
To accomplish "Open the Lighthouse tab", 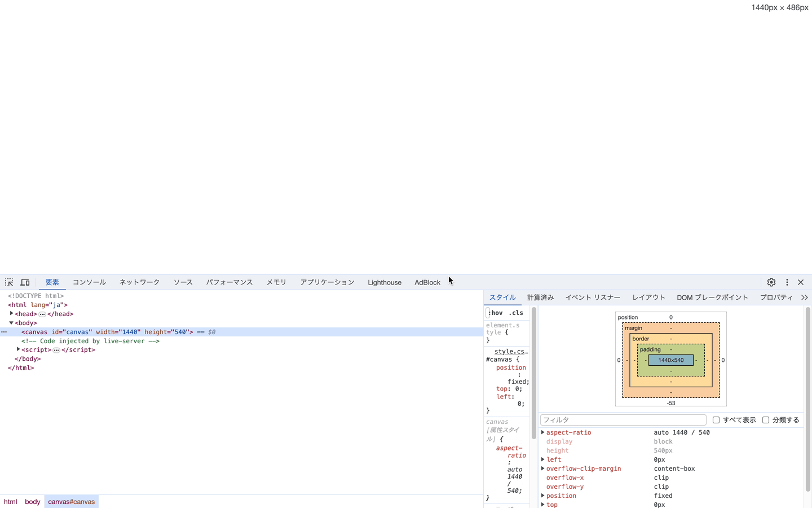I will pos(385,282).
